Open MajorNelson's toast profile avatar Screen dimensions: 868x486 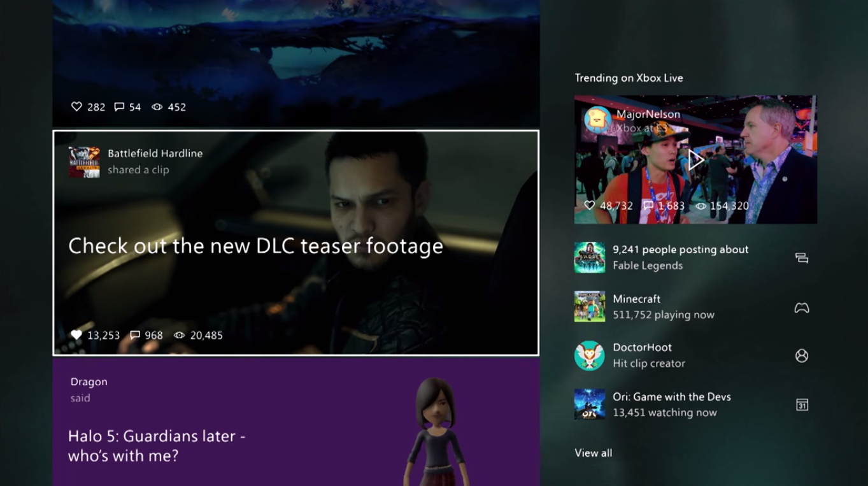pyautogui.click(x=597, y=120)
